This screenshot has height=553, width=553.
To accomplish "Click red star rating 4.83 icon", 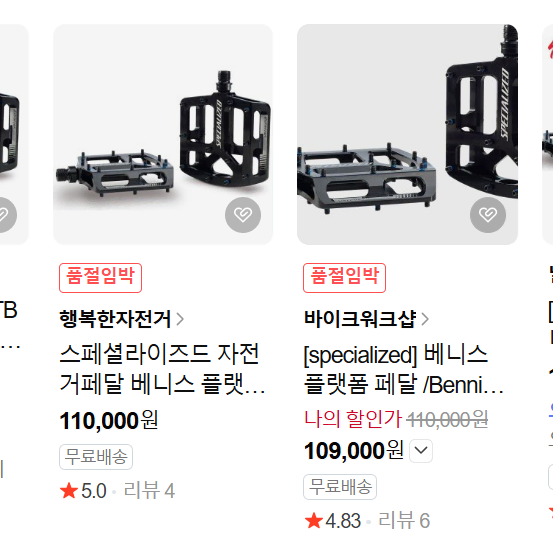I will (314, 521).
